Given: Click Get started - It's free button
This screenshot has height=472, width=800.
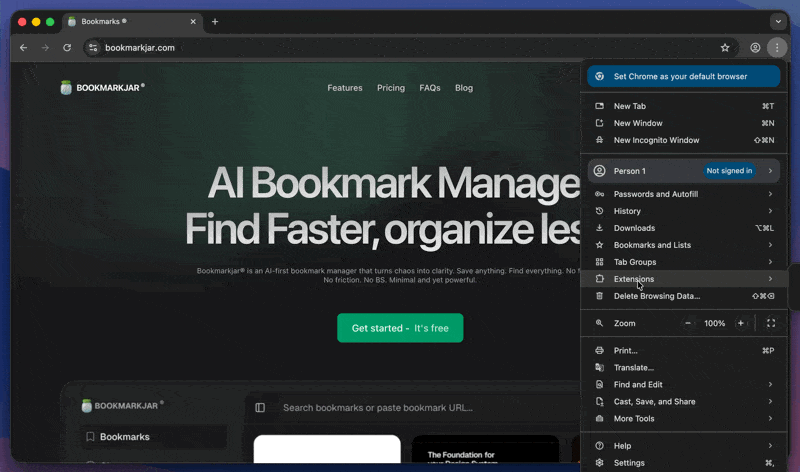Looking at the screenshot, I should tap(400, 328).
